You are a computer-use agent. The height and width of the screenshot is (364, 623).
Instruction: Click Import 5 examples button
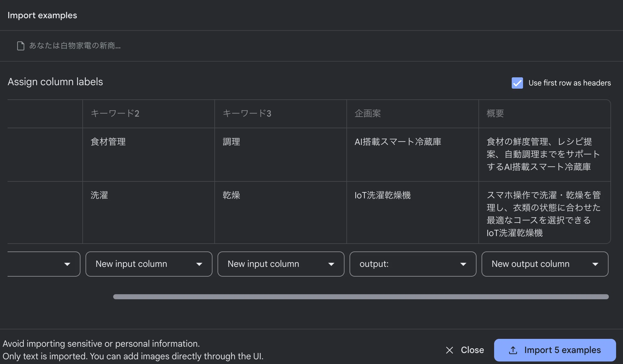pyautogui.click(x=555, y=350)
